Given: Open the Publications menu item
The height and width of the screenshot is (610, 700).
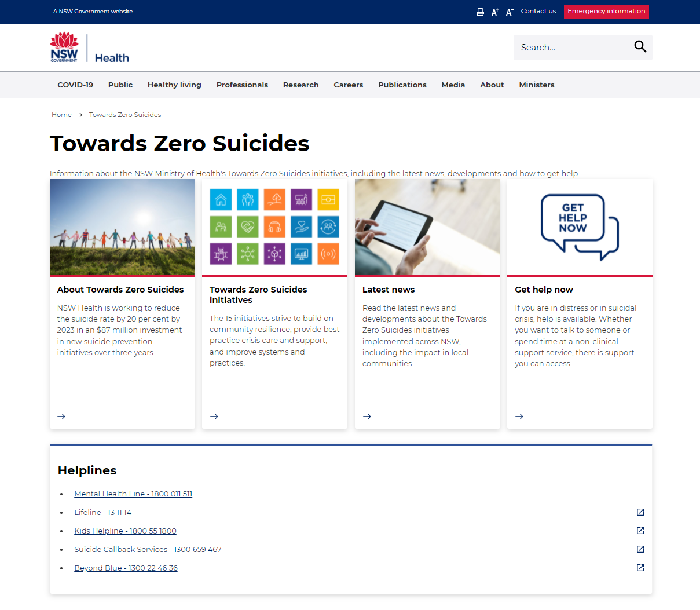Looking at the screenshot, I should [x=402, y=85].
